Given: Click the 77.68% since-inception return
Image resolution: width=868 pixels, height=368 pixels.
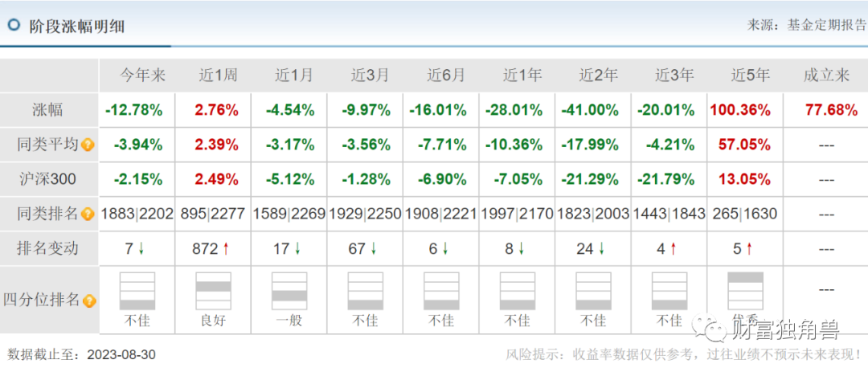Looking at the screenshot, I should (832, 110).
